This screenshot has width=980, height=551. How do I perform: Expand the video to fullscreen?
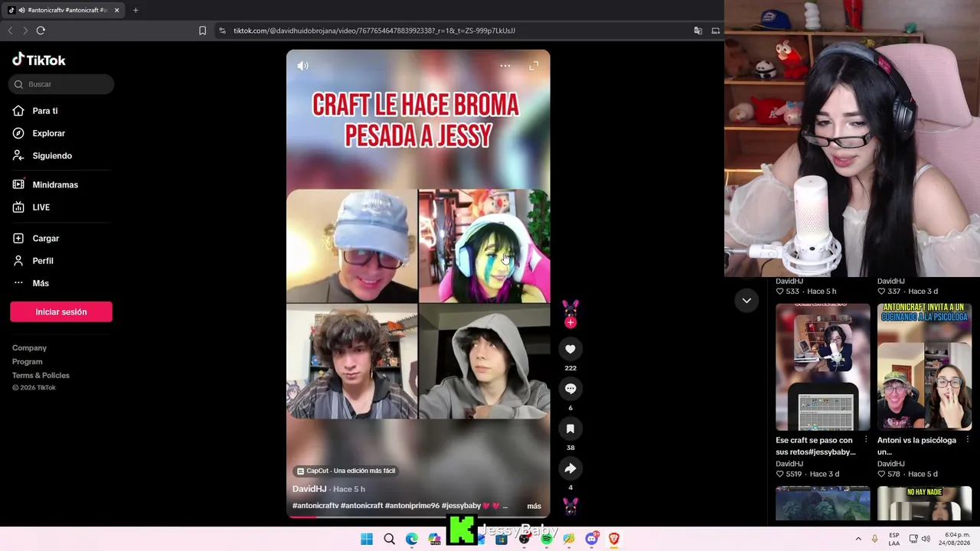(534, 66)
